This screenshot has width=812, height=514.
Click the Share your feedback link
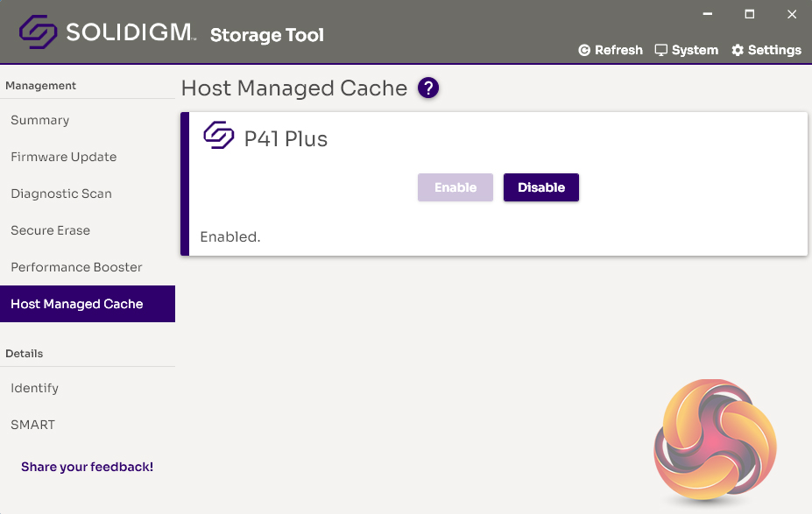(x=87, y=467)
